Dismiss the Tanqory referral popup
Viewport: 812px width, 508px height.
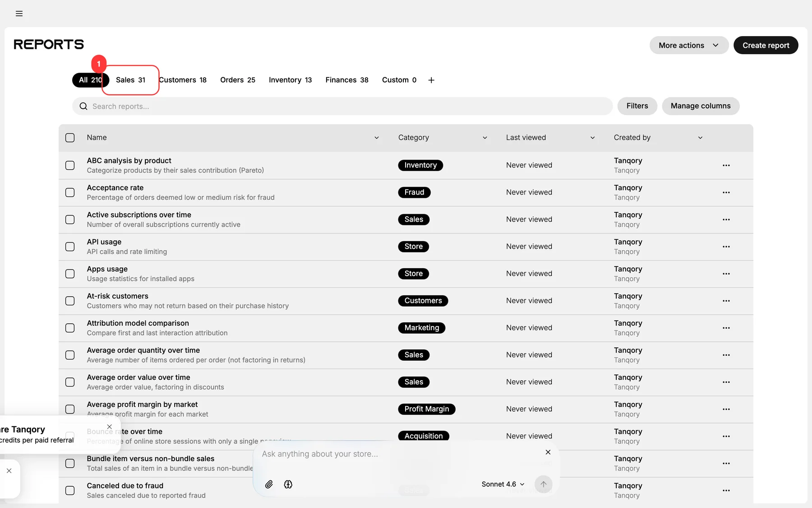point(109,427)
